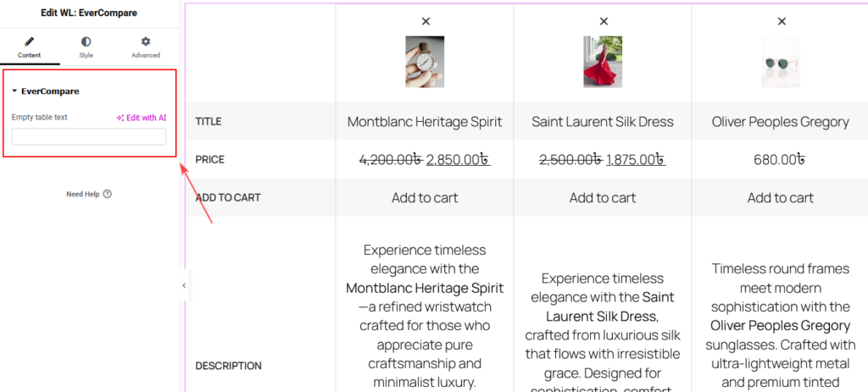Viewport: 868px width, 392px height.
Task: Click the Need Help question mark icon
Action: pyautogui.click(x=108, y=194)
